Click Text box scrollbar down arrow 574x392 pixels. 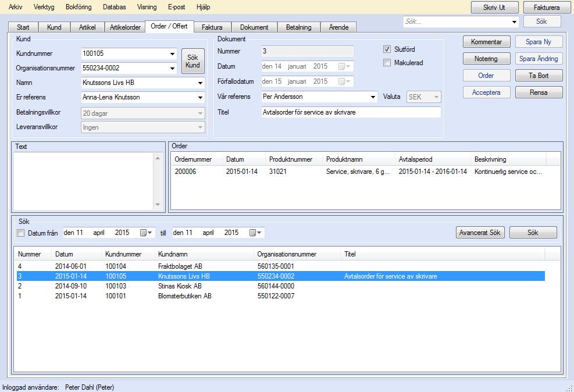coord(158,205)
